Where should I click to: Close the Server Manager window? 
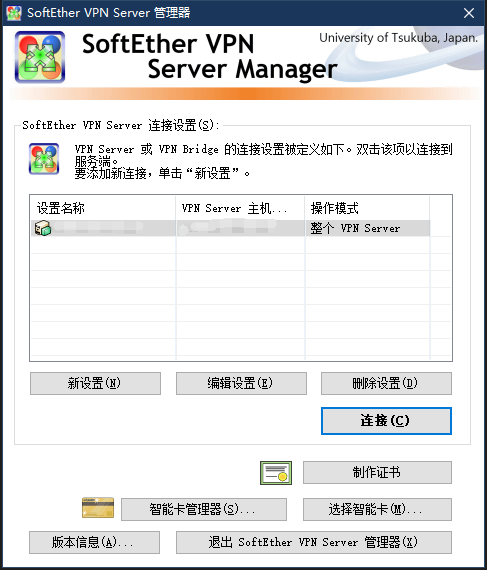point(469,13)
